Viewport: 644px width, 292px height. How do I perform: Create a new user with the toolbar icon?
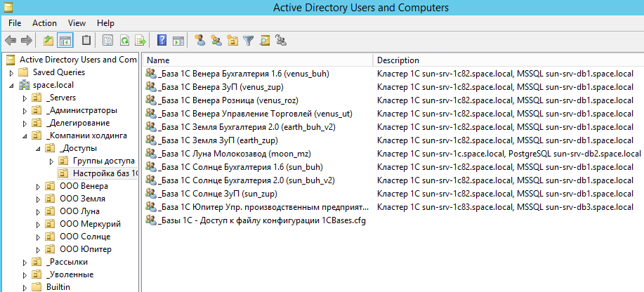pos(199,41)
